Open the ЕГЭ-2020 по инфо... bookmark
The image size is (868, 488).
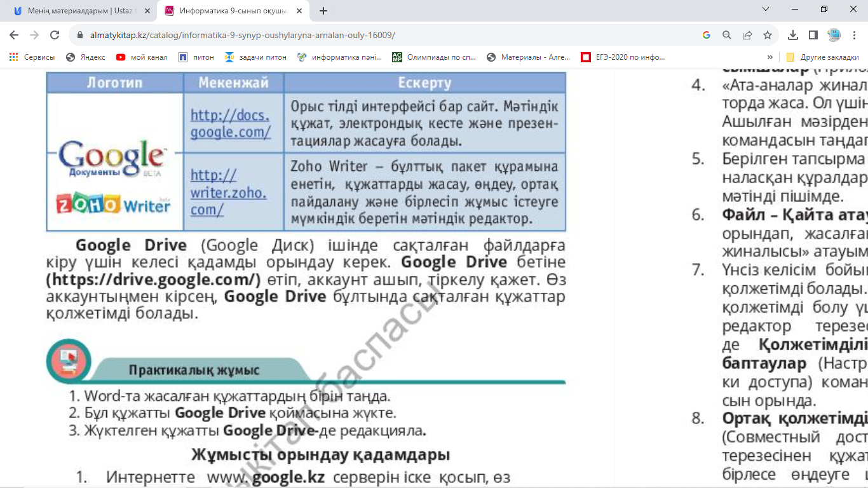pyautogui.click(x=623, y=57)
